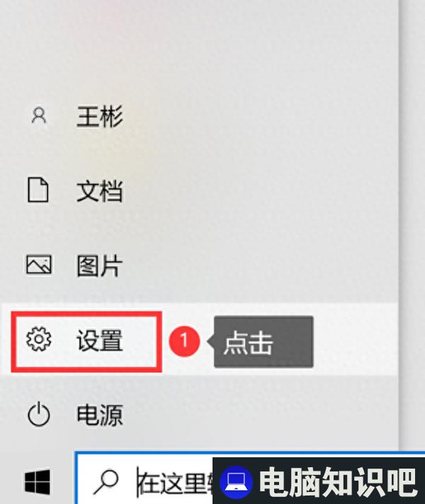This screenshot has width=425, height=504.
Task: Click the power symbol icon
Action: click(39, 414)
